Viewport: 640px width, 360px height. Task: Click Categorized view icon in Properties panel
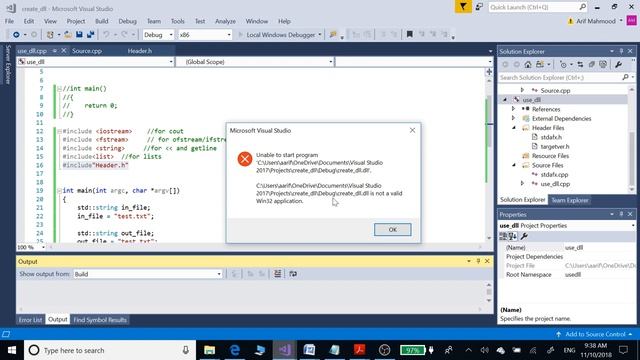(x=503, y=236)
